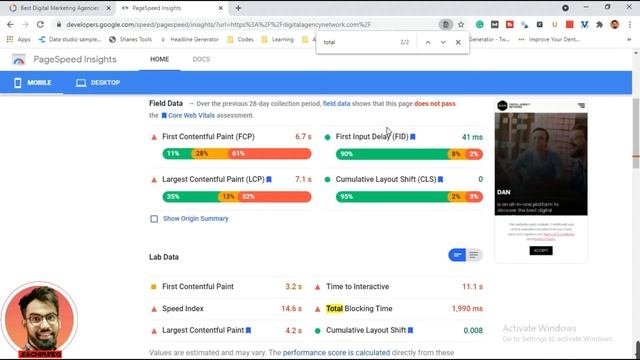Open the Codes bookmark folder
The image size is (640, 360).
click(x=240, y=40)
